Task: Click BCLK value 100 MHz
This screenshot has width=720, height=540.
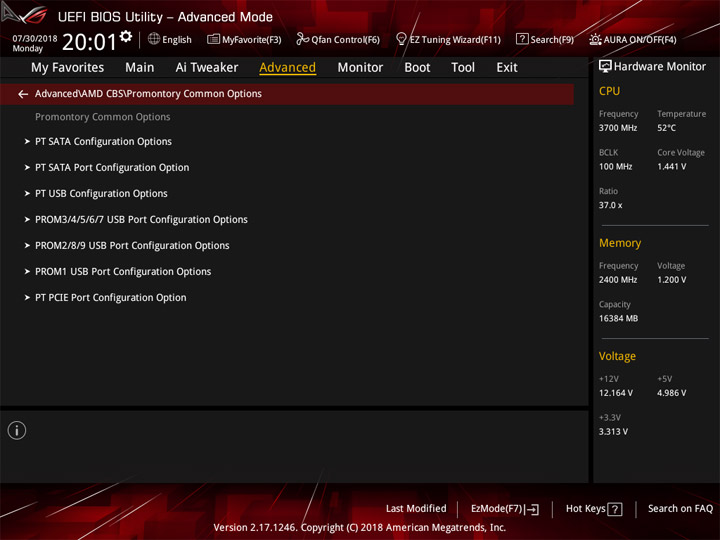Action: pyautogui.click(x=615, y=166)
